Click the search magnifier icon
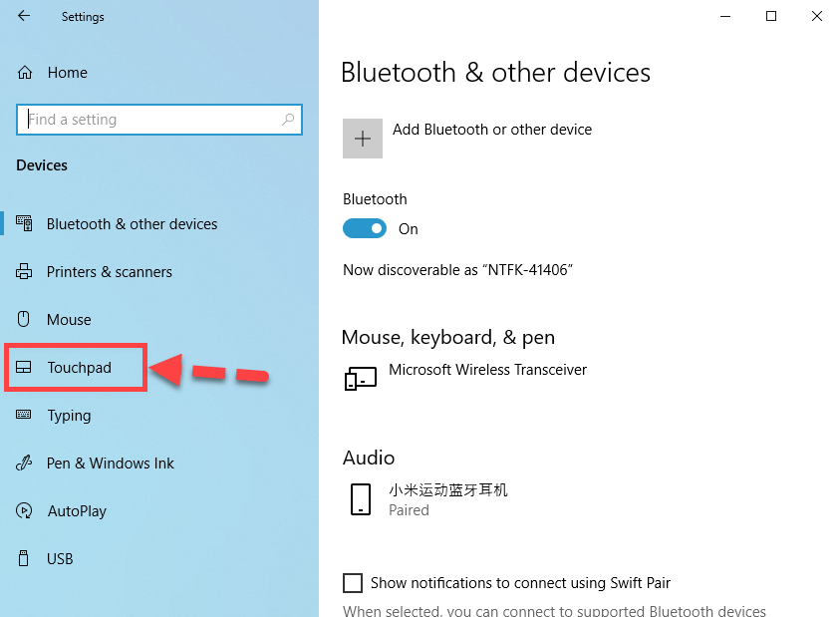The height and width of the screenshot is (617, 840). pyautogui.click(x=288, y=120)
